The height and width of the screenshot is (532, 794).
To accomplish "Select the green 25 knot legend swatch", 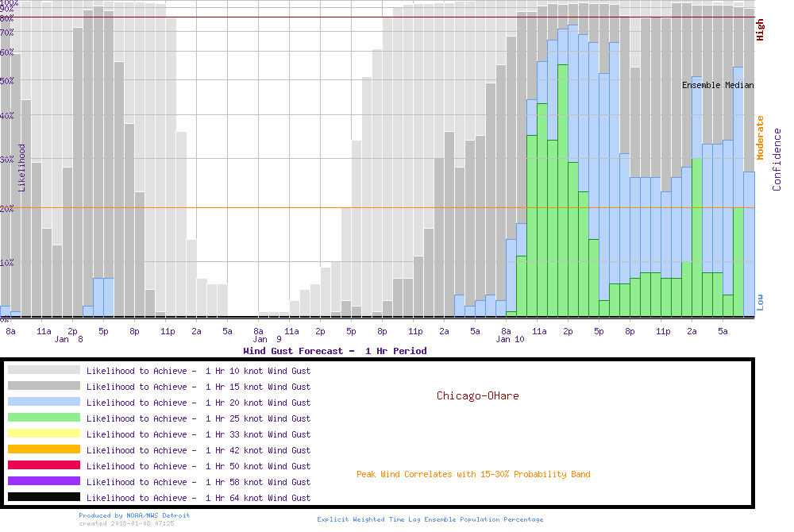I will (44, 418).
